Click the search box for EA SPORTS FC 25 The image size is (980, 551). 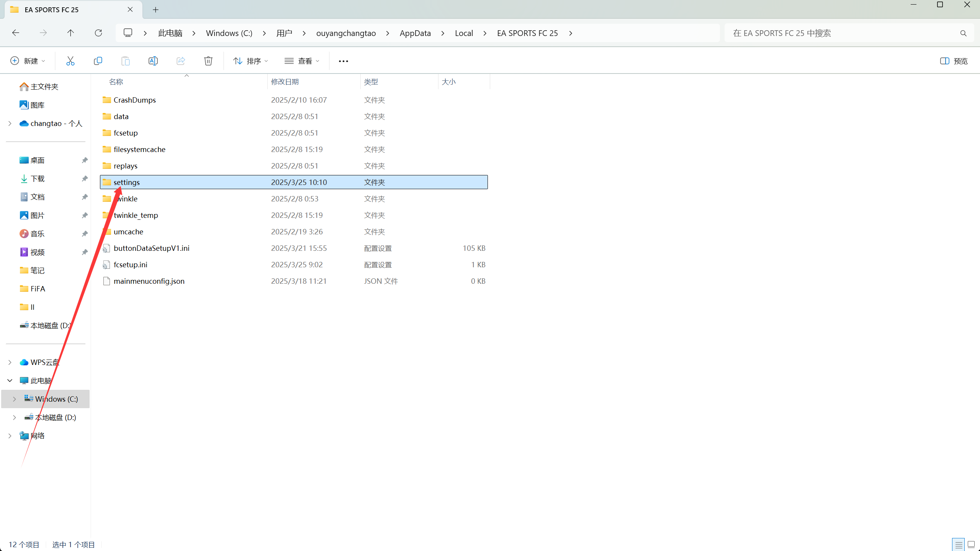[843, 33]
